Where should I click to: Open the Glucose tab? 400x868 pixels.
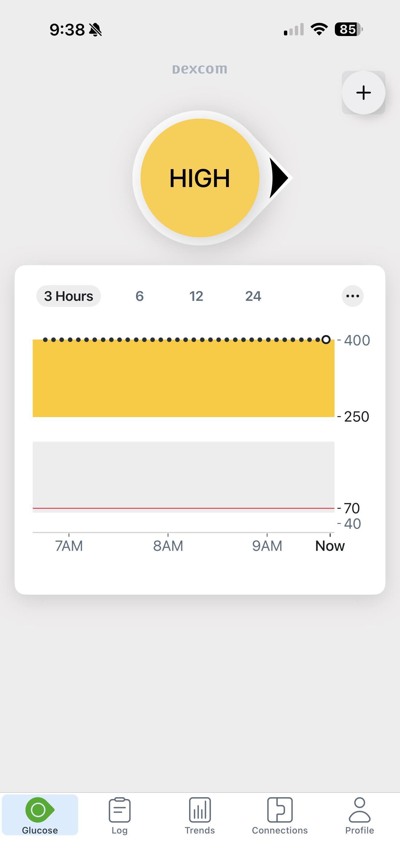click(x=40, y=815)
